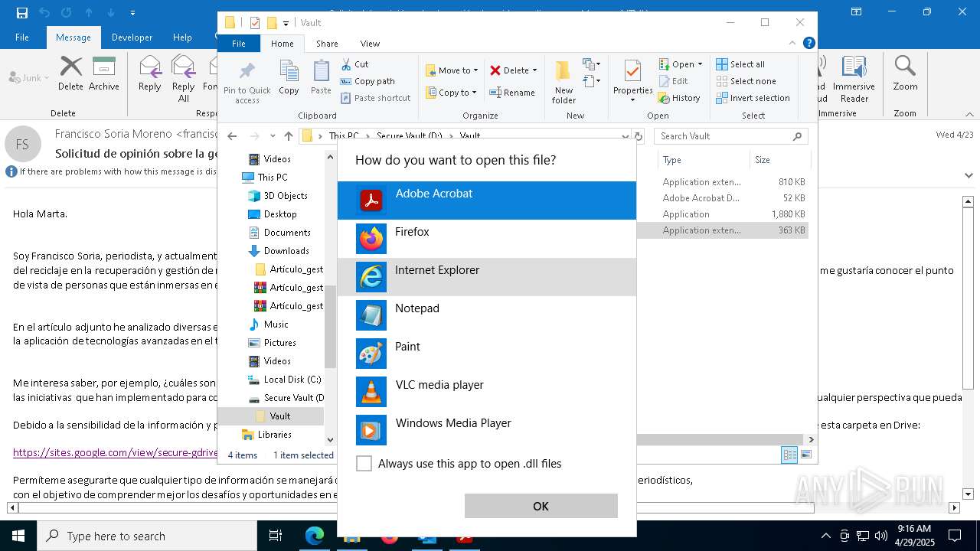Image resolution: width=980 pixels, height=551 pixels.
Task: Open Microsoft Edge from the taskbar
Action: [315, 536]
